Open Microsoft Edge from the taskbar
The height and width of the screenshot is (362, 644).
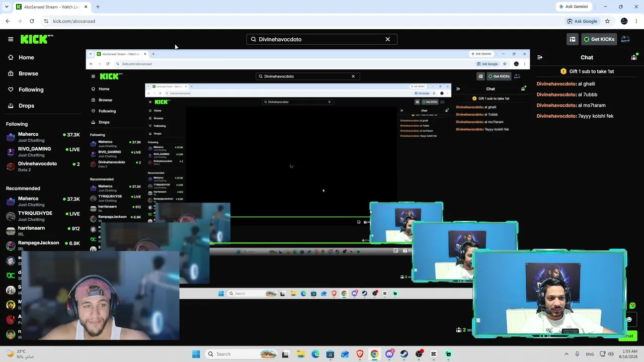[315, 354]
